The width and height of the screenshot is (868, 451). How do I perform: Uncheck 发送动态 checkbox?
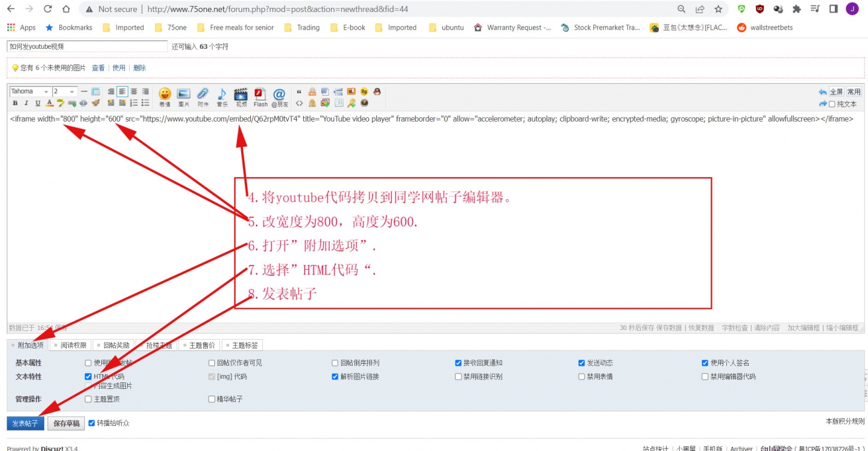[x=582, y=363]
